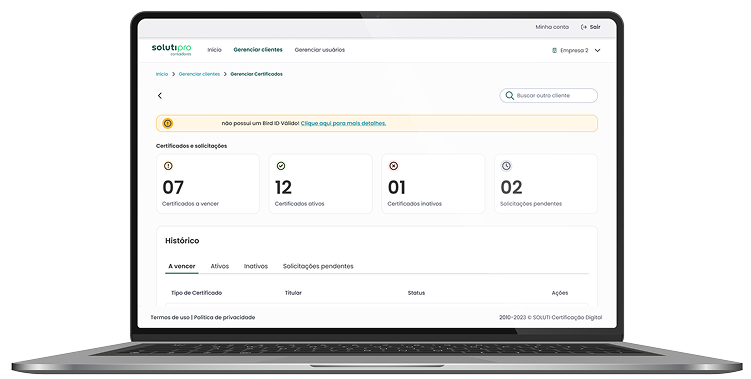Click the Tipo de Certificado column header

(196, 293)
